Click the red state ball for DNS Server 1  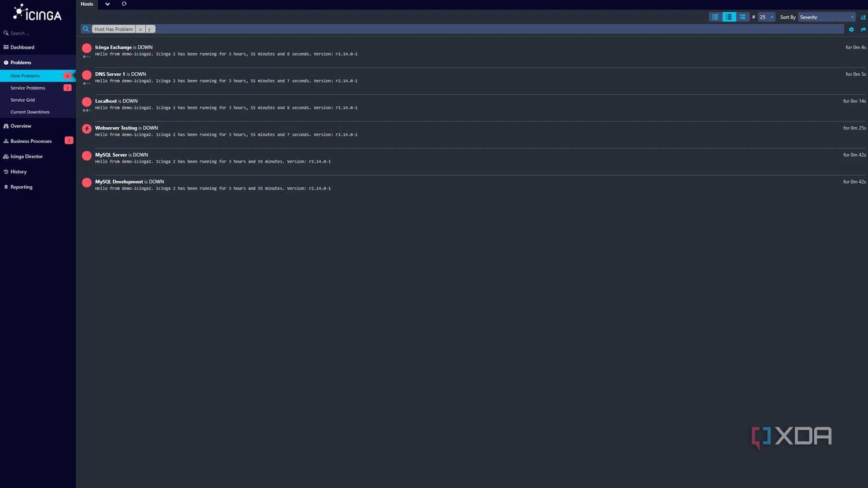click(x=87, y=75)
